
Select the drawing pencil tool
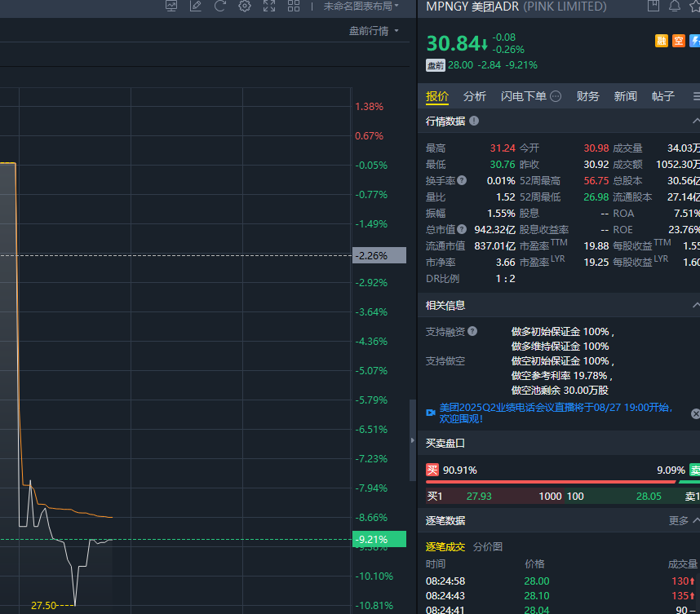coord(196,6)
